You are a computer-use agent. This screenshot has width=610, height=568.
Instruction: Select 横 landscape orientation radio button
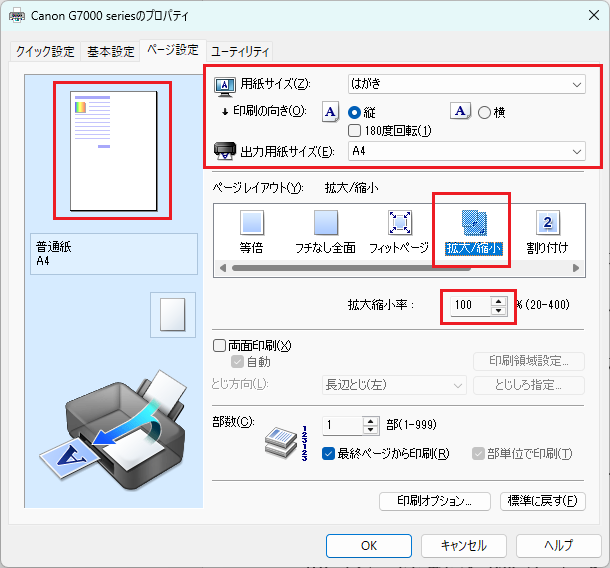[x=484, y=113]
